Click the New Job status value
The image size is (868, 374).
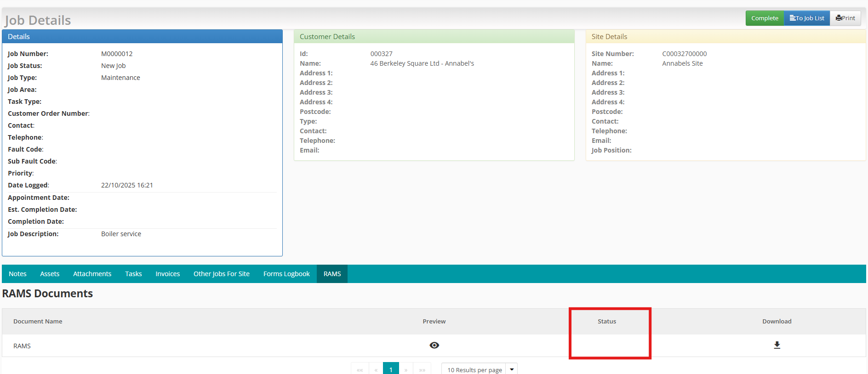coord(113,66)
